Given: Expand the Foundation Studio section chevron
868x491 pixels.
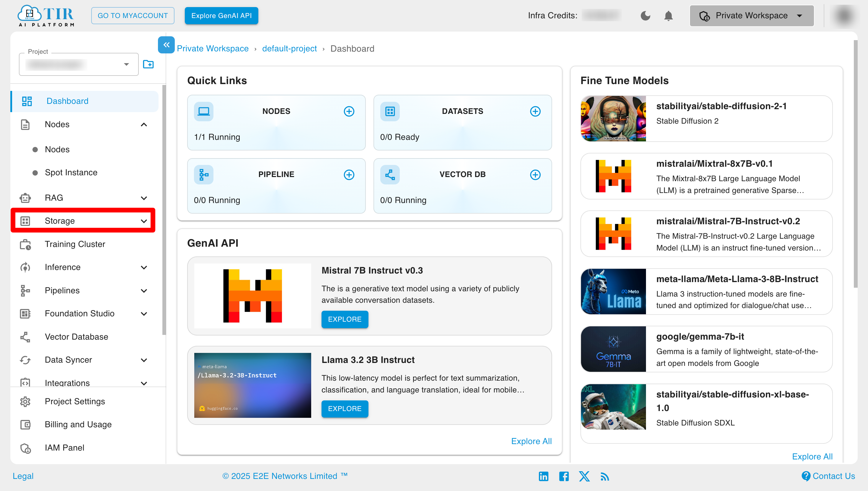Looking at the screenshot, I should coord(144,314).
